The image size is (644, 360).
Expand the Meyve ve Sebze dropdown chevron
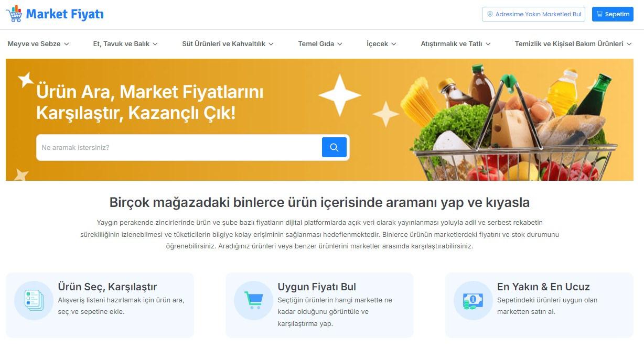[x=67, y=44]
